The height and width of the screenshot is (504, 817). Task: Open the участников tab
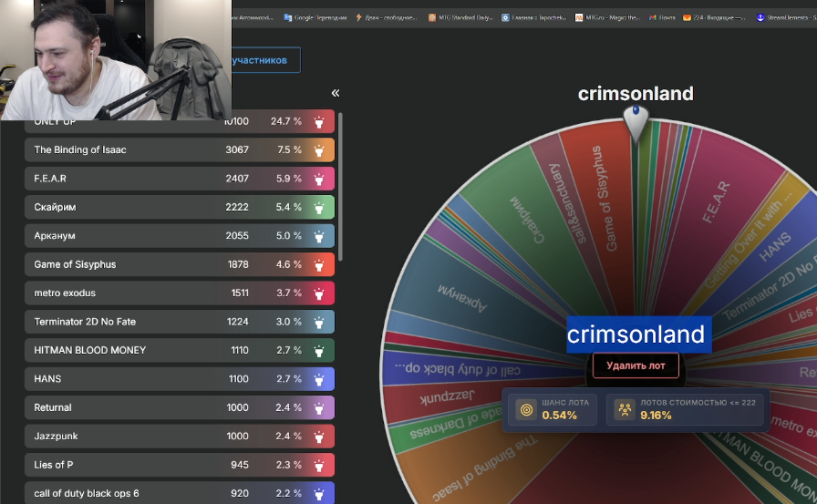click(266, 60)
